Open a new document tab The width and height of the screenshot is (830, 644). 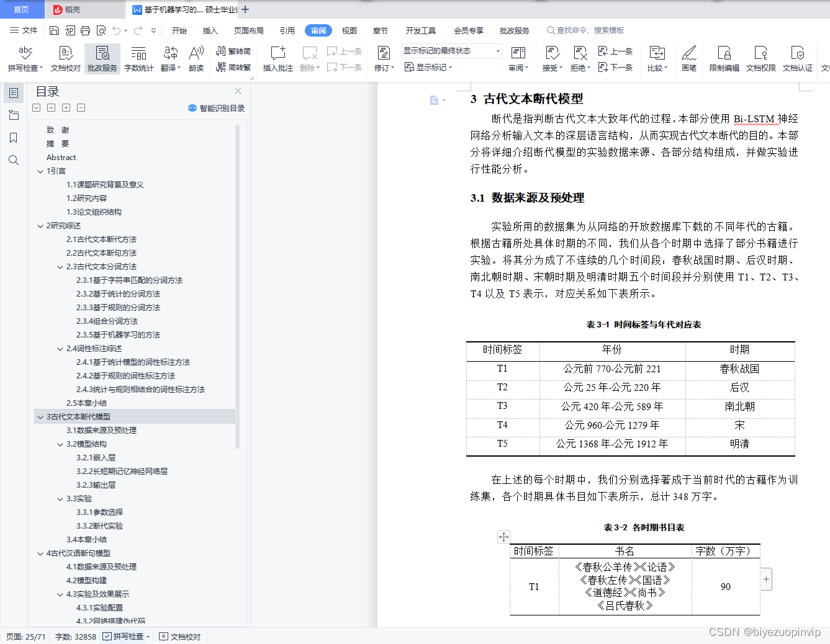(x=245, y=9)
